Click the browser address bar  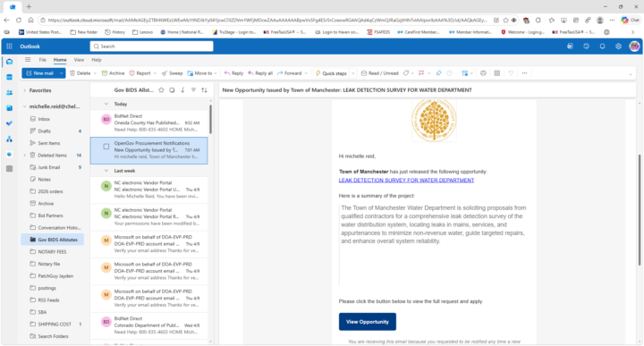click(x=267, y=20)
